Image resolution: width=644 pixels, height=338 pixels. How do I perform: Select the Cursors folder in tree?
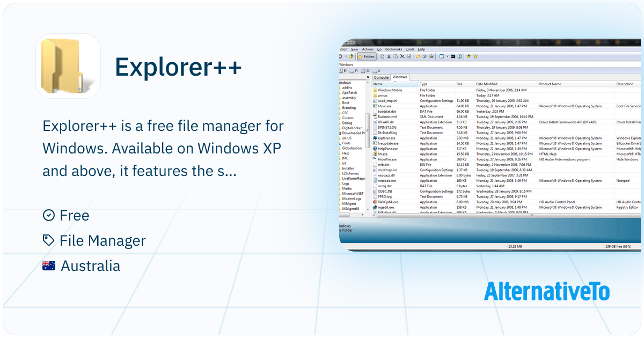tap(348, 118)
